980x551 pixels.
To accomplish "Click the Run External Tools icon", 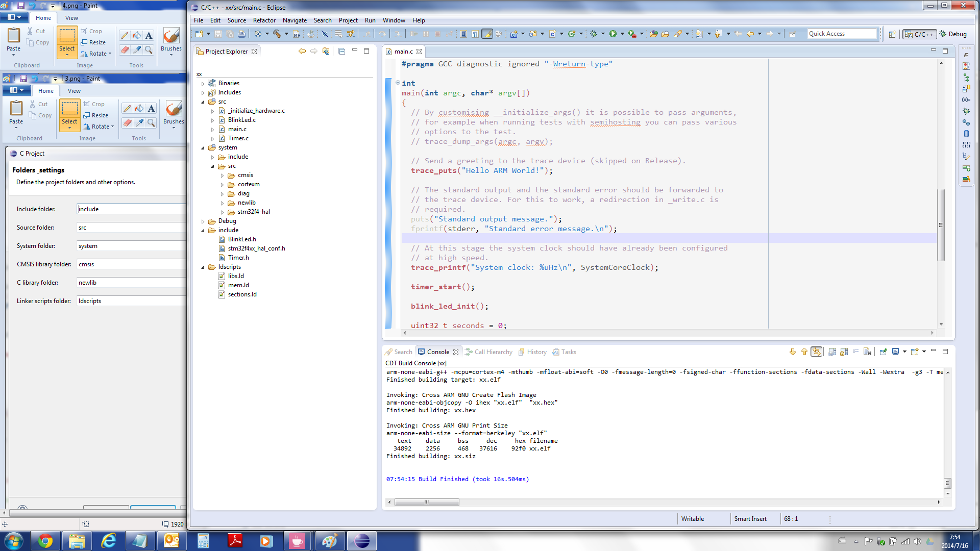I will point(632,34).
